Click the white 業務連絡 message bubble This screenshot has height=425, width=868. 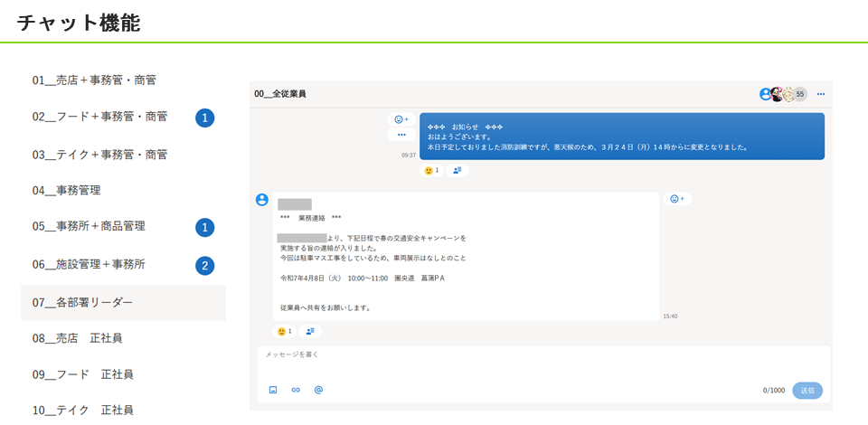pyautogui.click(x=467, y=257)
